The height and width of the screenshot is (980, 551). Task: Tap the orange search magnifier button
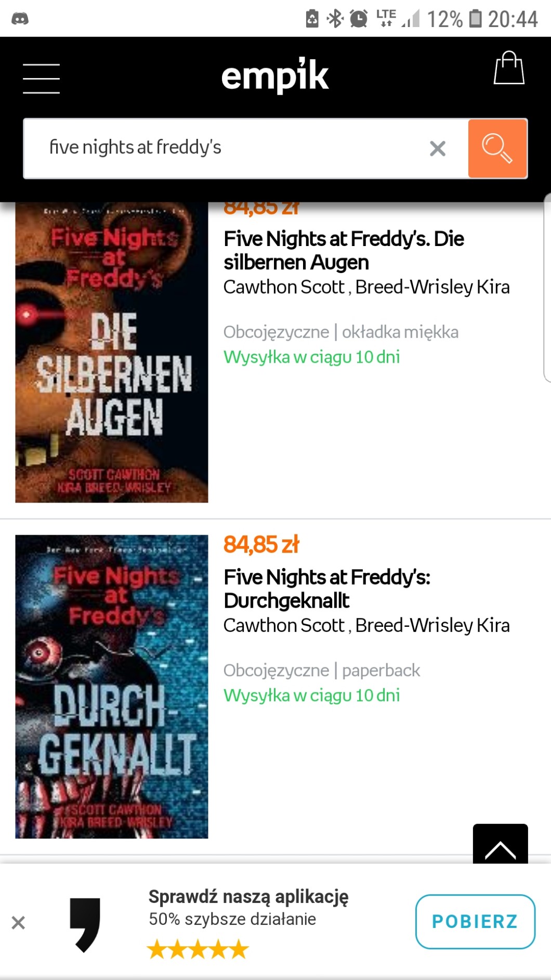(x=497, y=149)
